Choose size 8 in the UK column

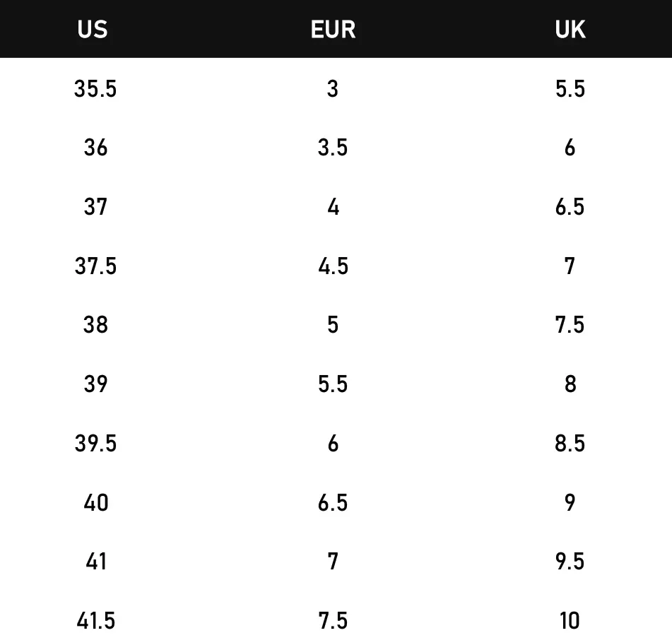click(570, 384)
